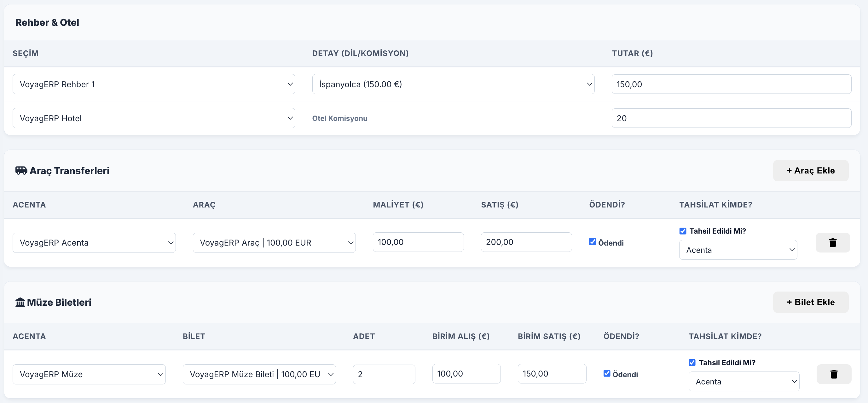Open the VoyagERP Müze agency dropdown
Screen dimensions: 868x403
click(x=89, y=374)
